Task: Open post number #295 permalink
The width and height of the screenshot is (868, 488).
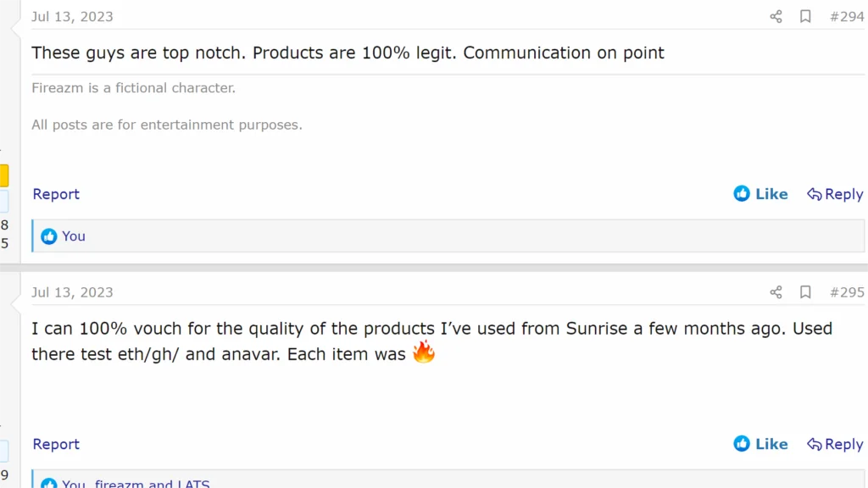Action: click(846, 292)
